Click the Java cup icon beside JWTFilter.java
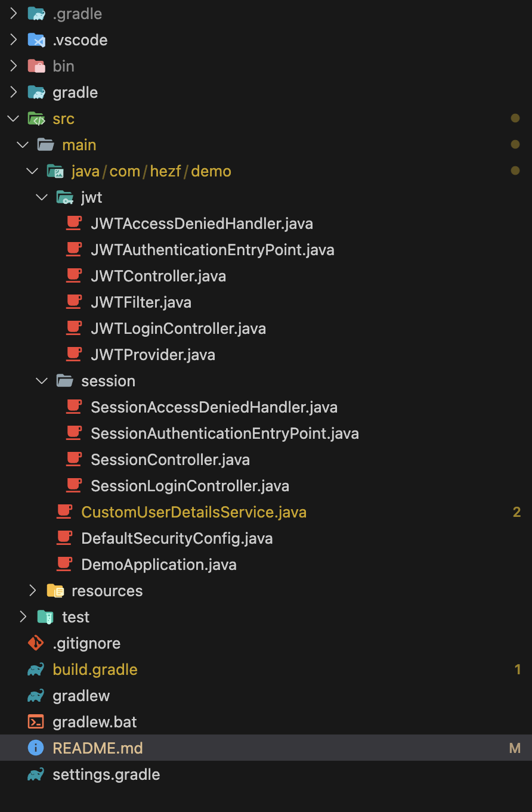This screenshot has width=532, height=812. 74,302
